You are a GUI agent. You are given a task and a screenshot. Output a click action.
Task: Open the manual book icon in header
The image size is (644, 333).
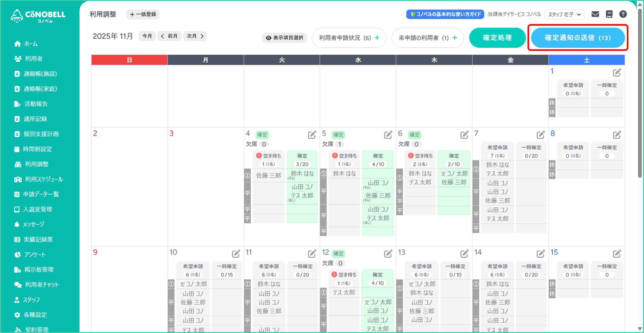609,14
